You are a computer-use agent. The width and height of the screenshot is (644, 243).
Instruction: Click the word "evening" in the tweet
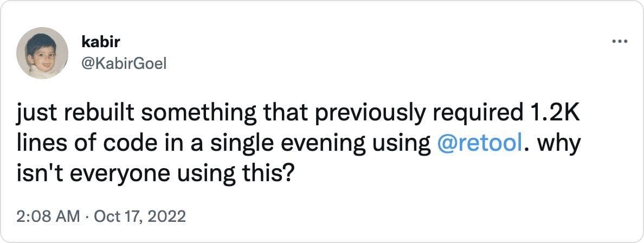point(334,144)
